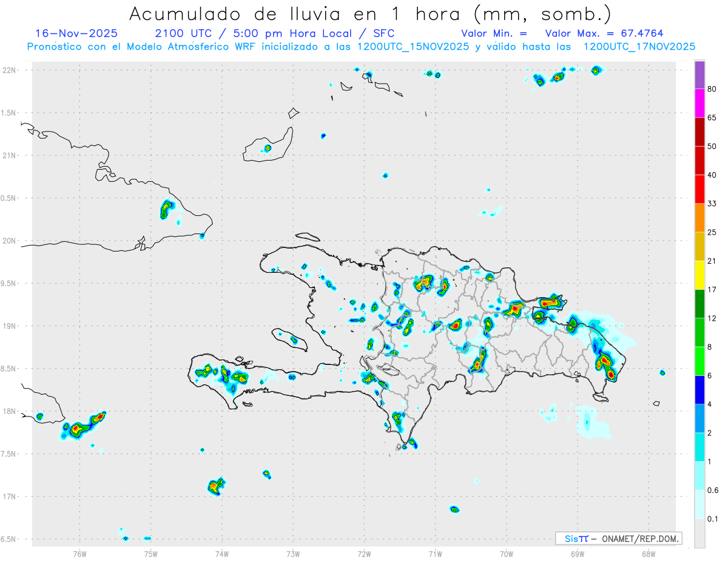Click the latitude axis label '21N'

click(x=9, y=155)
